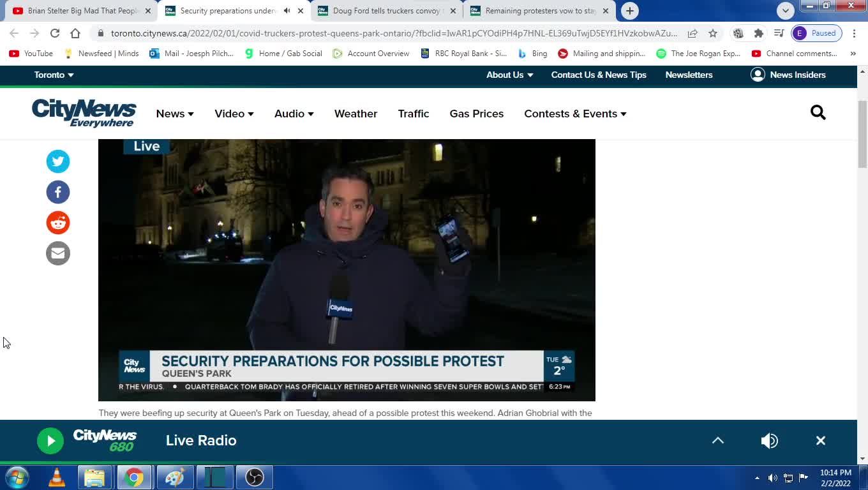Open the Toronto region dropdown

54,75
